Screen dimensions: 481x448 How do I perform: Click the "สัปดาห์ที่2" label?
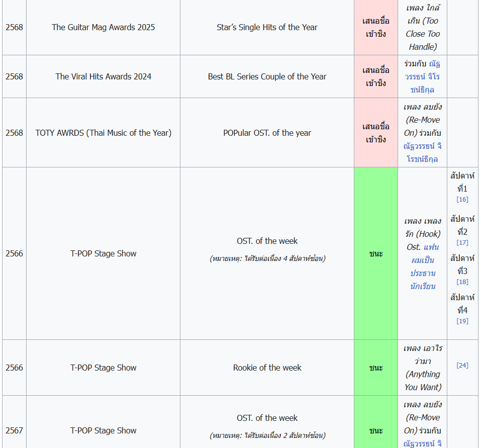pyautogui.click(x=462, y=225)
